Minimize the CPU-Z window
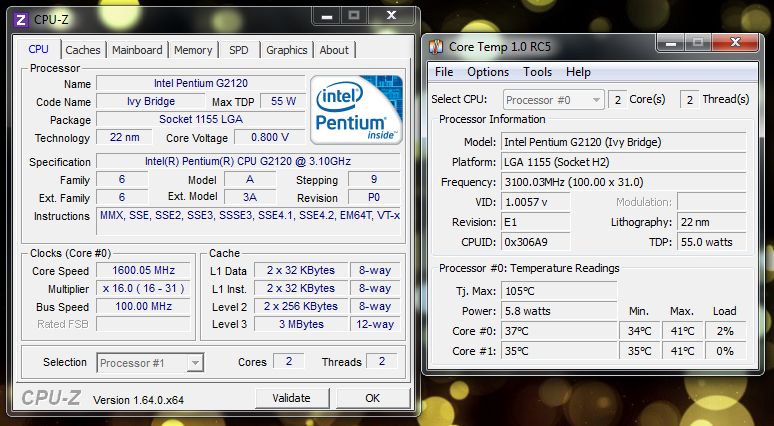 (326, 16)
